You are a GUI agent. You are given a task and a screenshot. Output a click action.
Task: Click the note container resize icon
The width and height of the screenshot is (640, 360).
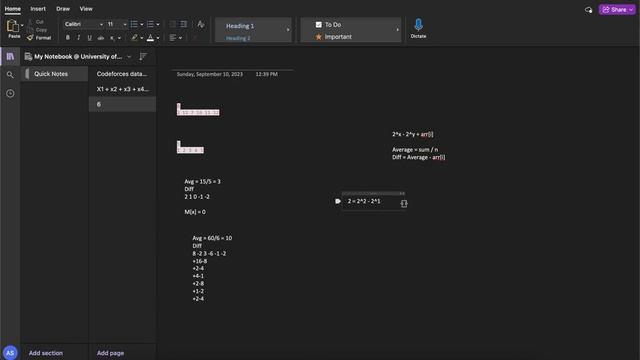[404, 203]
